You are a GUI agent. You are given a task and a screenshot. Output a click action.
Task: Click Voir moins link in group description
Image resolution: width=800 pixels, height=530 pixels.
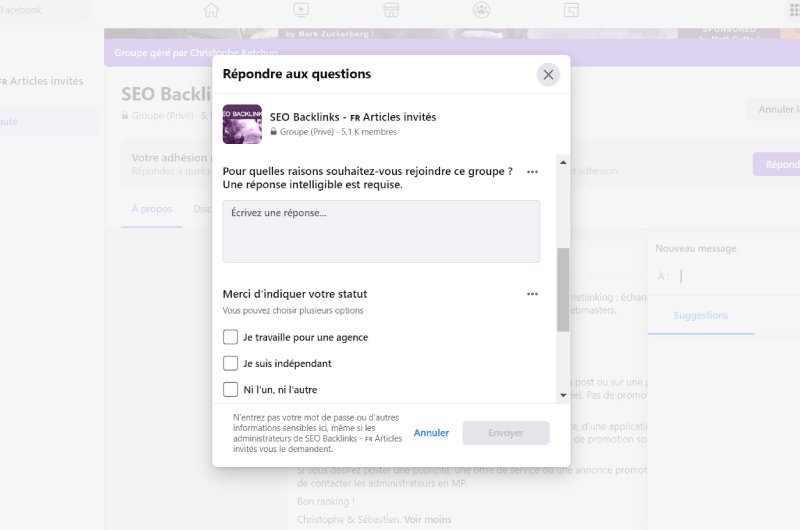point(428,519)
